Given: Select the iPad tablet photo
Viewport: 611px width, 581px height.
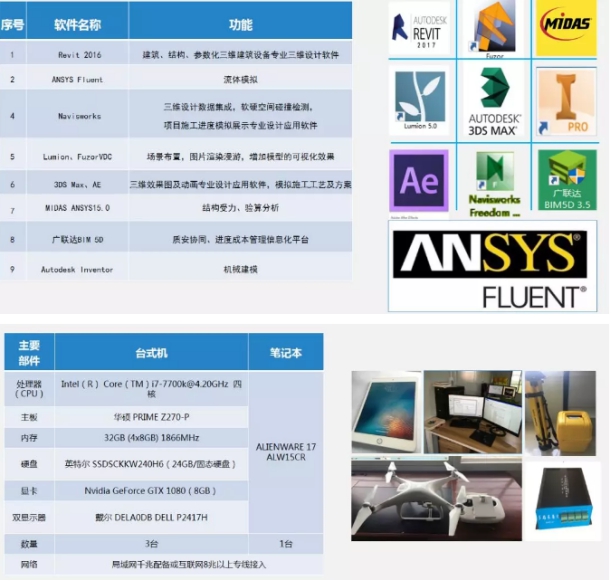Looking at the screenshot, I should 386,412.
